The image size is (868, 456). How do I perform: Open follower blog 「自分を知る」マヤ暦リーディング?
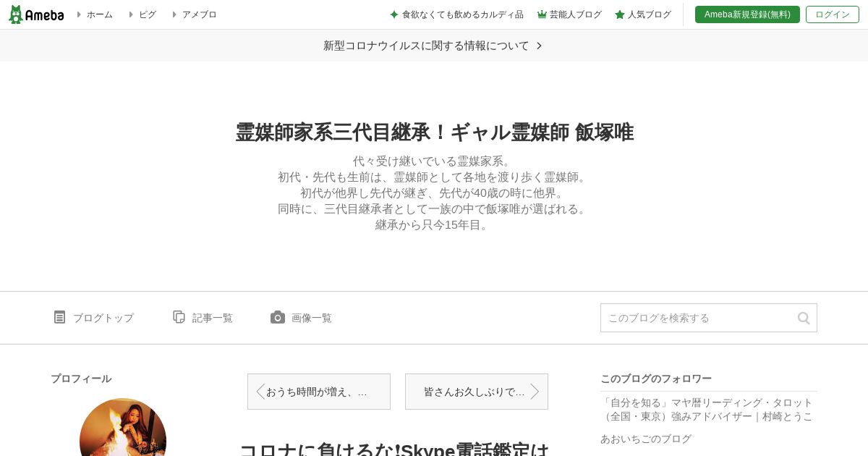707,409
